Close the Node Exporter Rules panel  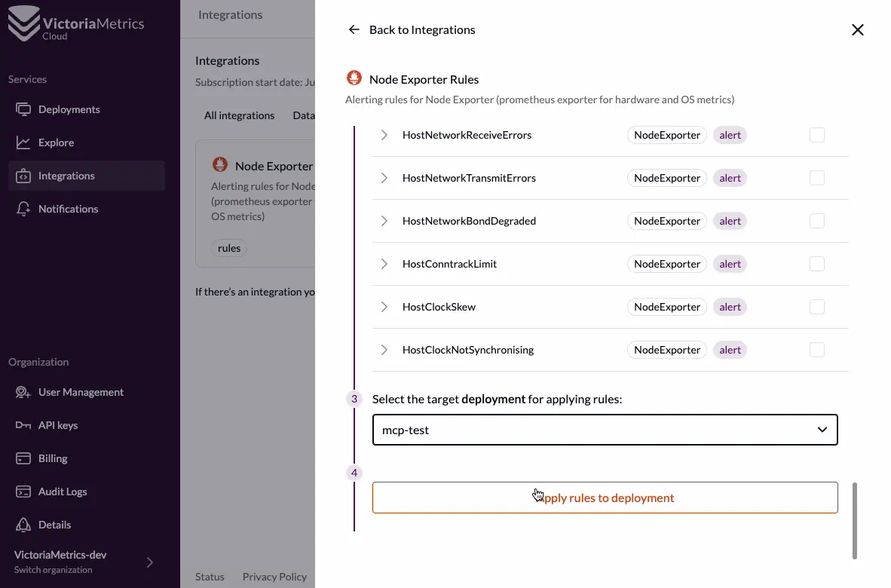(x=858, y=29)
